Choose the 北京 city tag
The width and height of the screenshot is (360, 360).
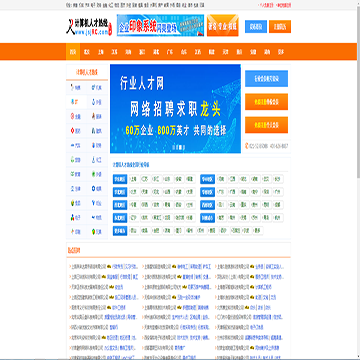[134, 192]
